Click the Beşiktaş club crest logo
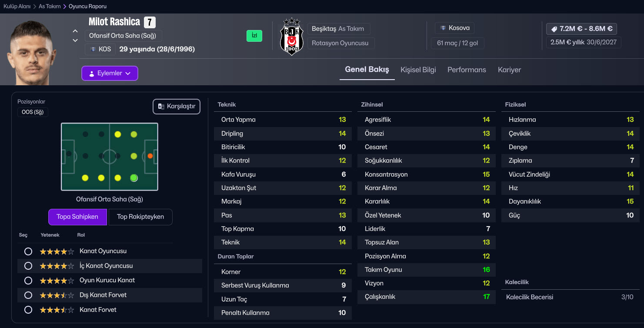The height and width of the screenshot is (328, 644). (291, 37)
